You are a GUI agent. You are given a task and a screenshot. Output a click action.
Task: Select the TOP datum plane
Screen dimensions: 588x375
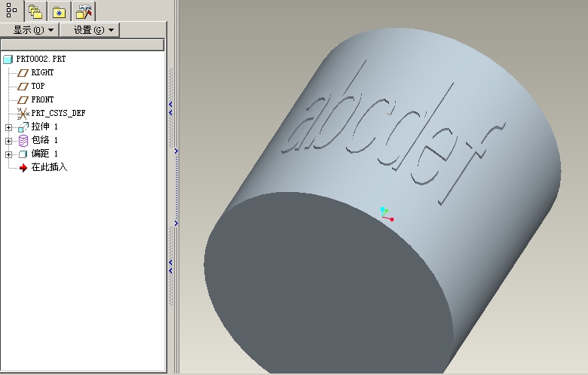(38, 86)
